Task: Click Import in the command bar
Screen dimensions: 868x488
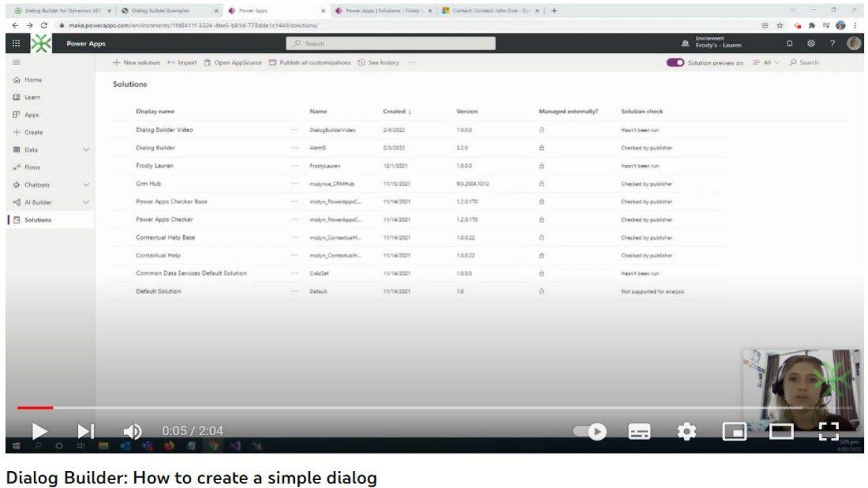Action: coord(182,62)
